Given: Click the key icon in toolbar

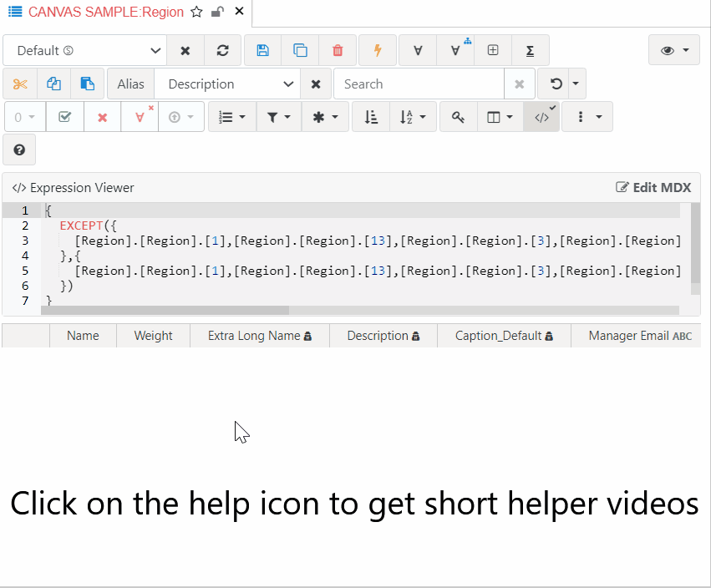Looking at the screenshot, I should tap(458, 118).
